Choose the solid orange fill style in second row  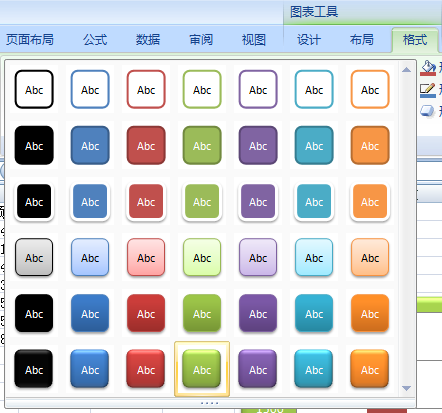tap(370, 145)
